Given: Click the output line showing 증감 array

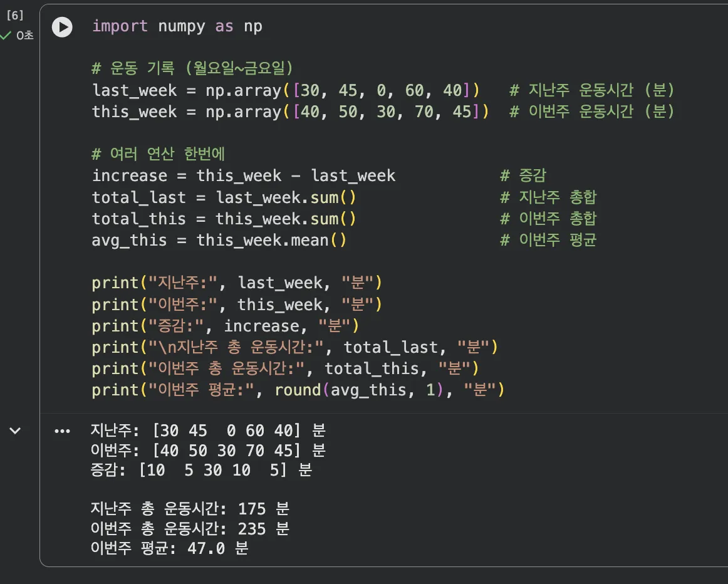Looking at the screenshot, I should 201,471.
